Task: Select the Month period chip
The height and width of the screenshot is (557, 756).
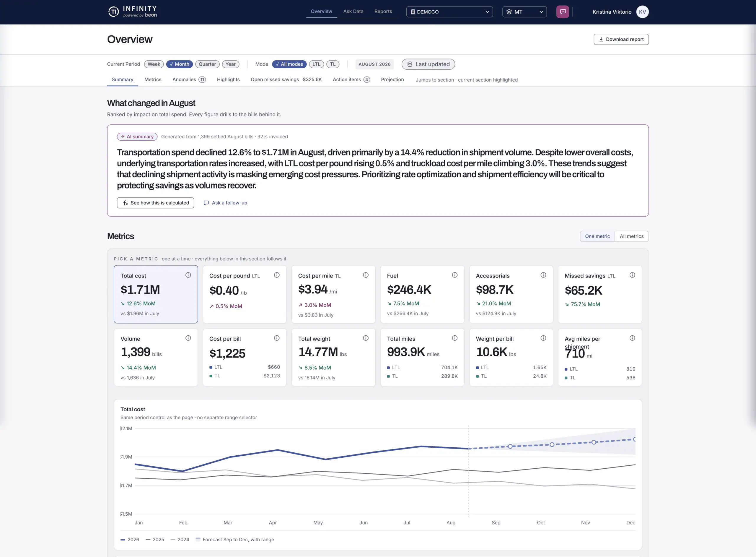Action: point(179,64)
